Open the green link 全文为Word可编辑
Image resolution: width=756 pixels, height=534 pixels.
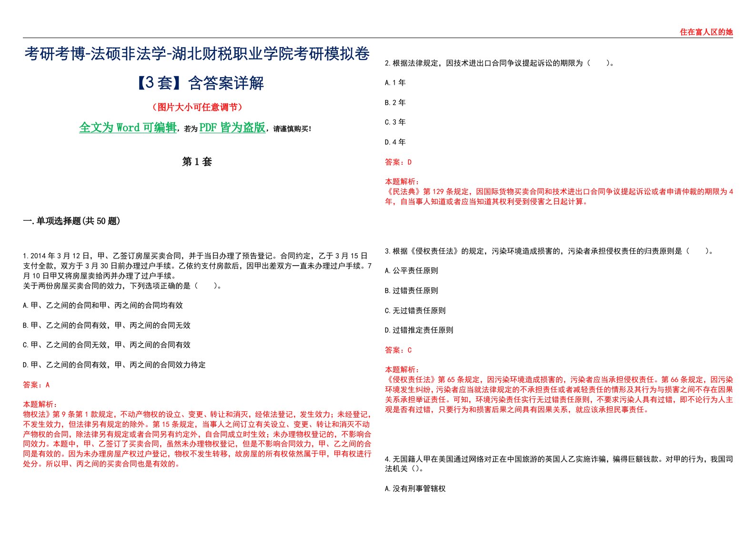click(128, 127)
